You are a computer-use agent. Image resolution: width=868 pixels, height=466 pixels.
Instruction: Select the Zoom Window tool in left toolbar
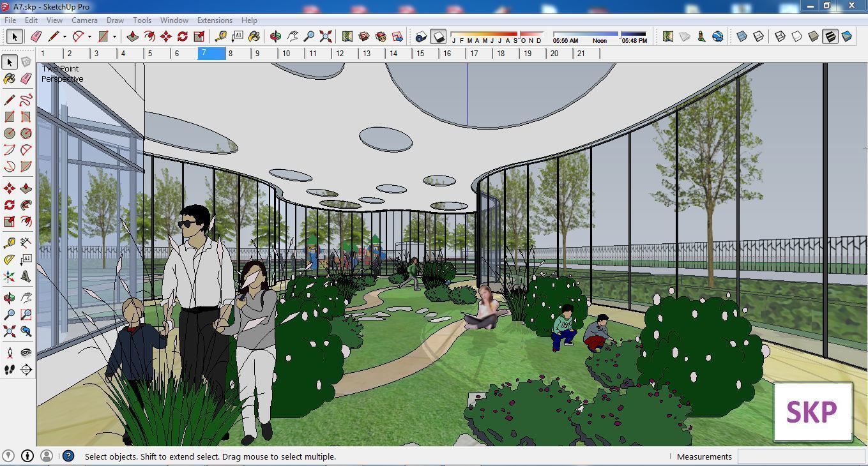click(x=26, y=315)
